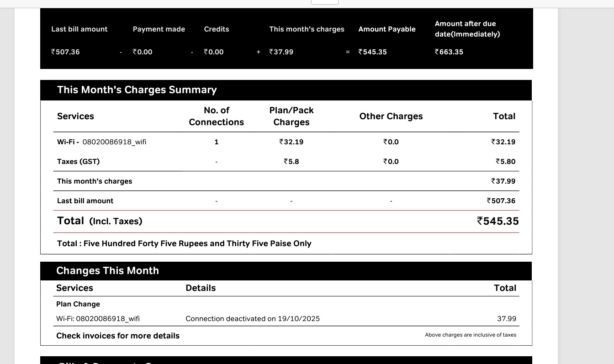Click the toolbar input box at top
614x364 pixels.
coord(324,2)
